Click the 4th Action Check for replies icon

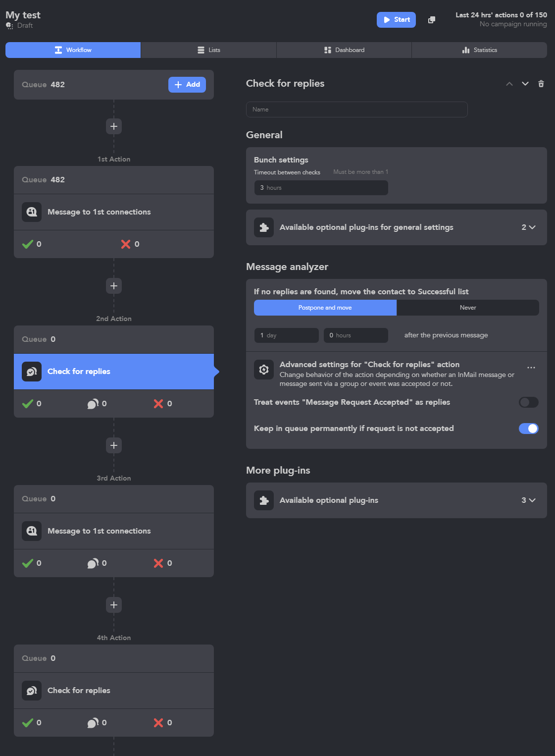pos(32,691)
